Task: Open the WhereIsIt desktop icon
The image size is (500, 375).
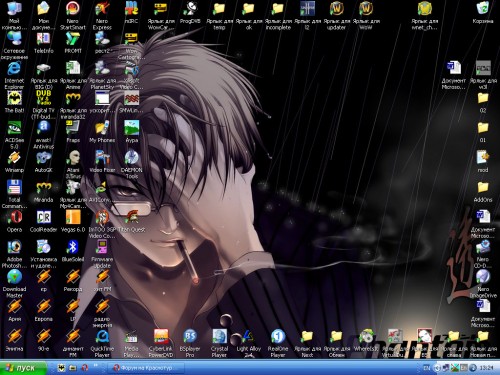Action: (366, 337)
